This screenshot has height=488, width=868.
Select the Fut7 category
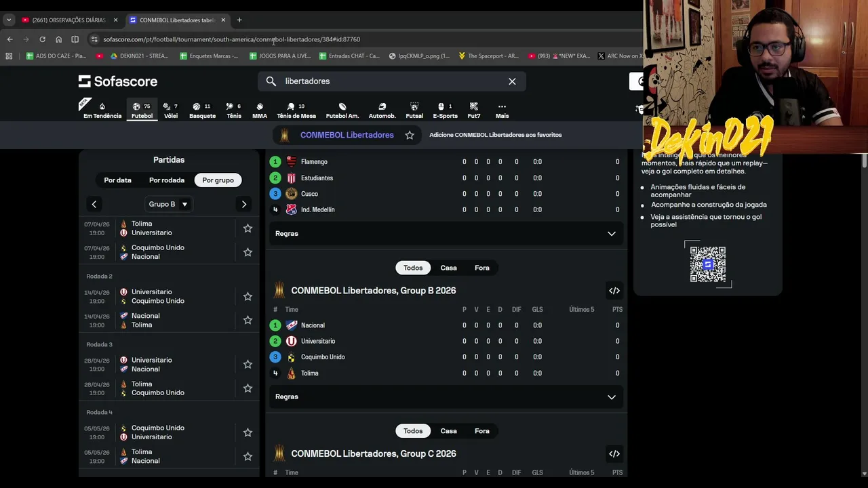point(474,110)
